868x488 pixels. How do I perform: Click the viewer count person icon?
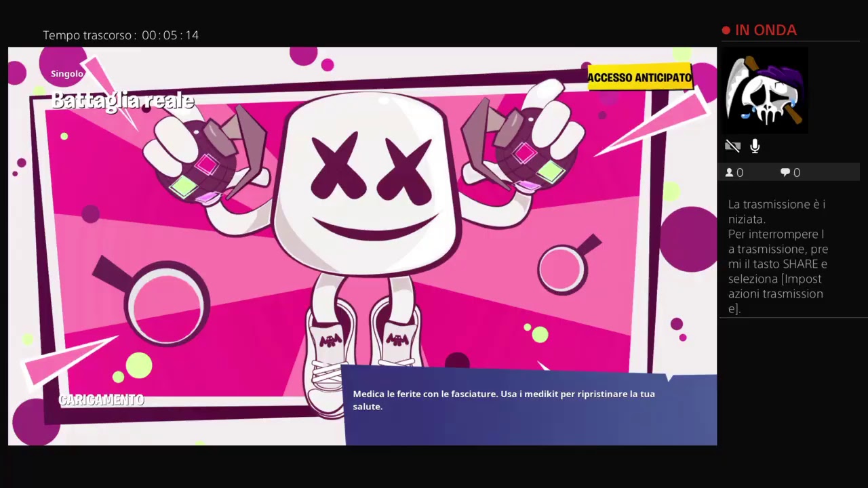point(730,173)
